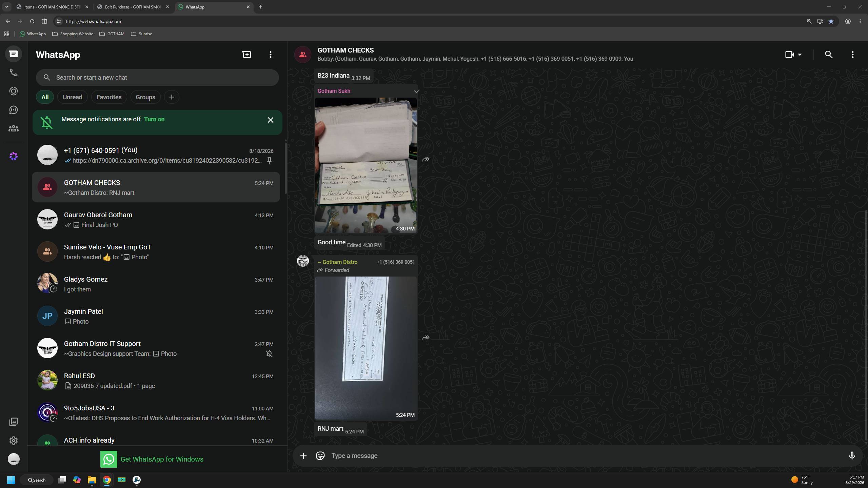868x488 pixels.
Task: Start a new chat with plus icon
Action: tap(247, 55)
